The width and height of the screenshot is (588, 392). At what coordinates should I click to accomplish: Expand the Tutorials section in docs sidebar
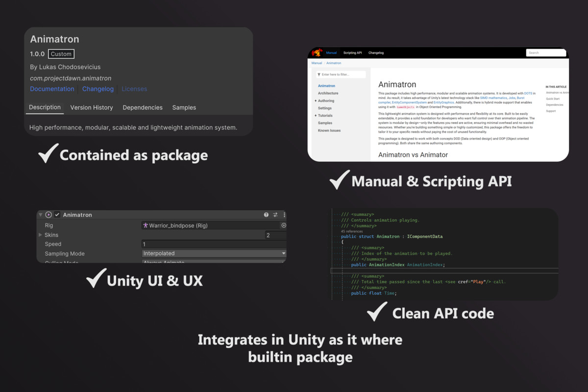(x=316, y=116)
